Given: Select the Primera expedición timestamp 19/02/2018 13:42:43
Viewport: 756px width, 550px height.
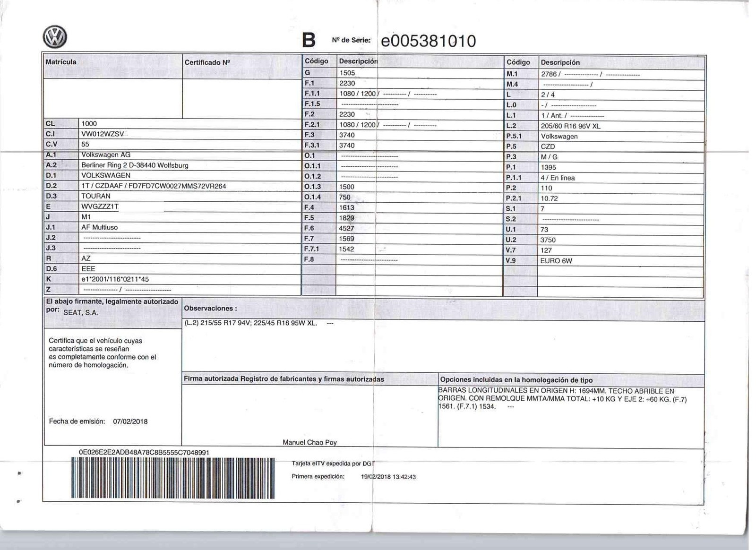Looking at the screenshot, I should (x=388, y=477).
